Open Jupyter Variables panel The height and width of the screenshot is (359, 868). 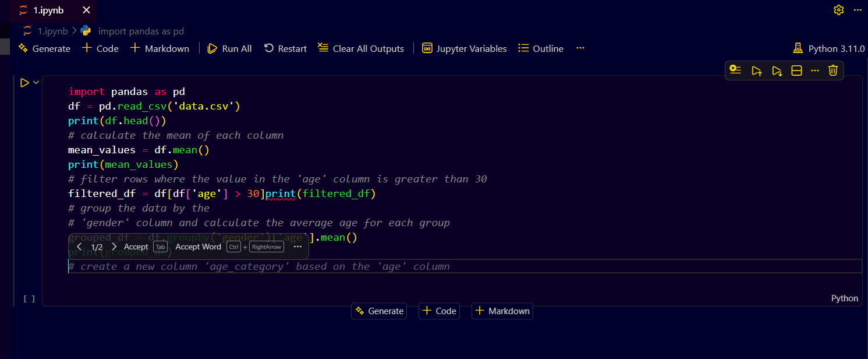464,48
